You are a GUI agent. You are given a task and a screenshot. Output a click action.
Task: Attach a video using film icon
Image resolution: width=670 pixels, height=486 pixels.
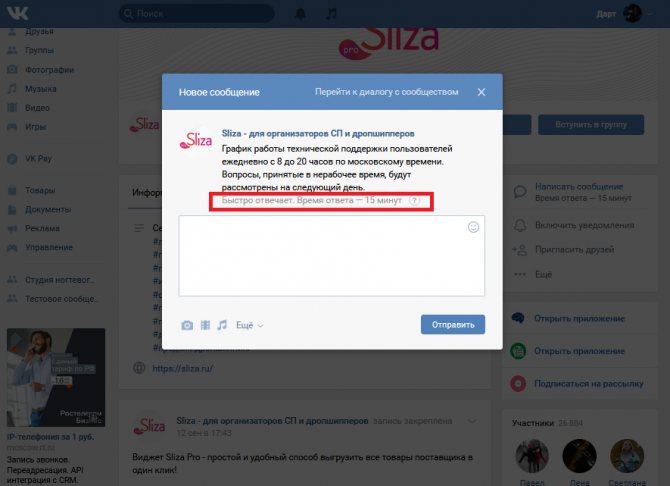point(206,325)
